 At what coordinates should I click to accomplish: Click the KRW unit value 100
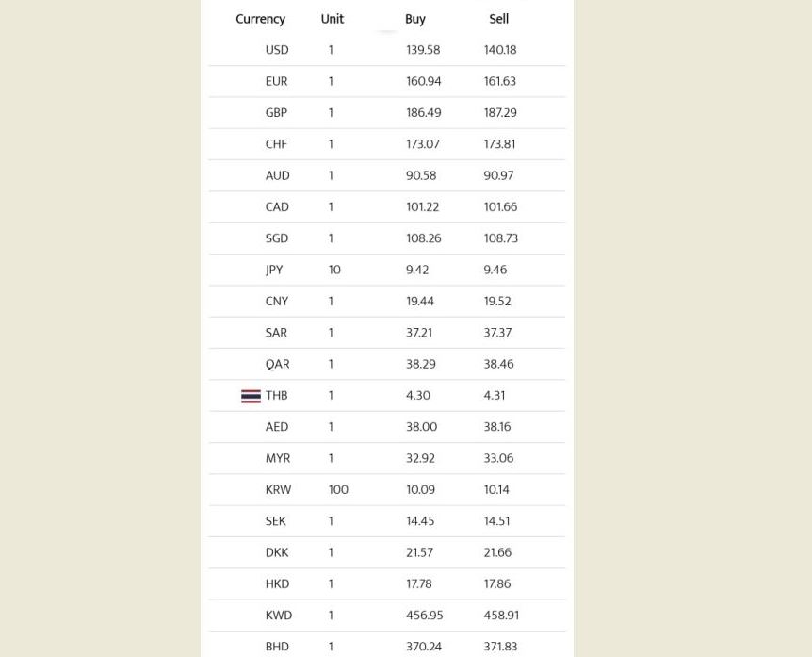(x=338, y=490)
